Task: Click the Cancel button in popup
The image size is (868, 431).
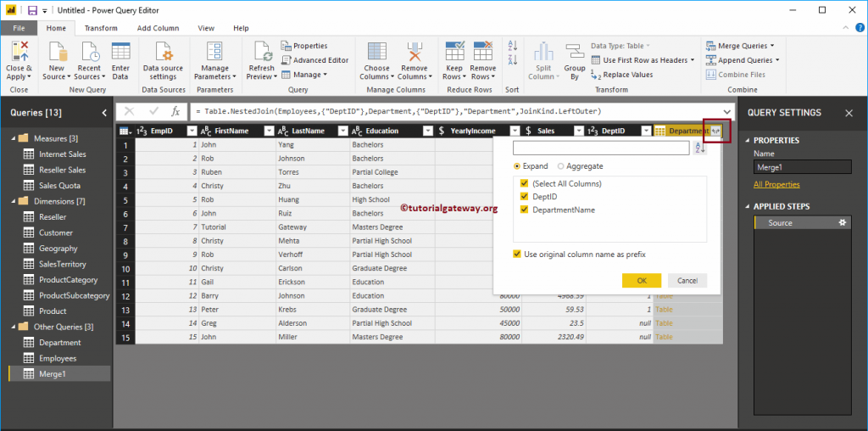Action: 687,280
